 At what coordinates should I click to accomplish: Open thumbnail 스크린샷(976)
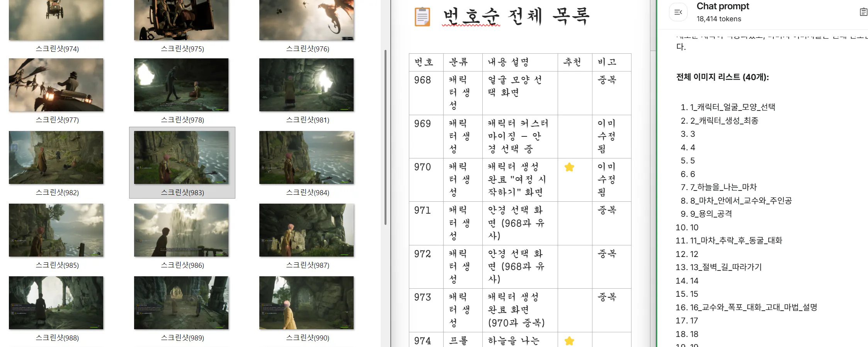click(306, 20)
